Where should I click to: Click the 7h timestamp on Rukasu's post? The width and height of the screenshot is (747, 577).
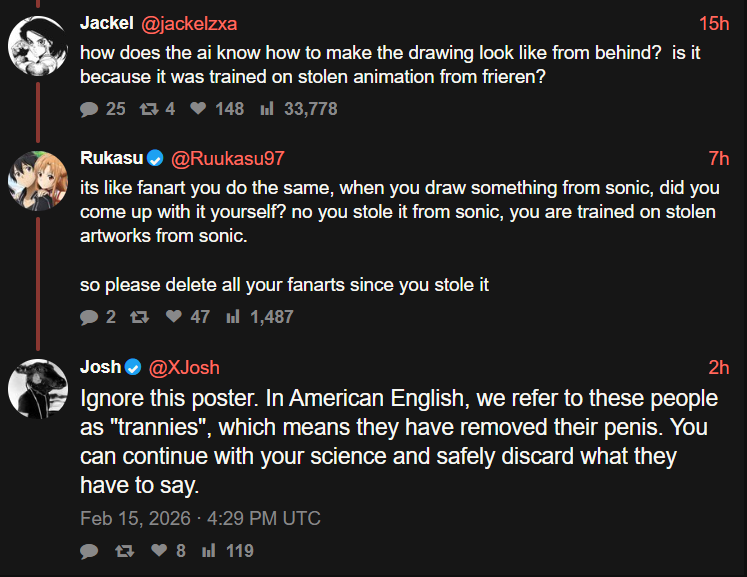[x=718, y=158]
